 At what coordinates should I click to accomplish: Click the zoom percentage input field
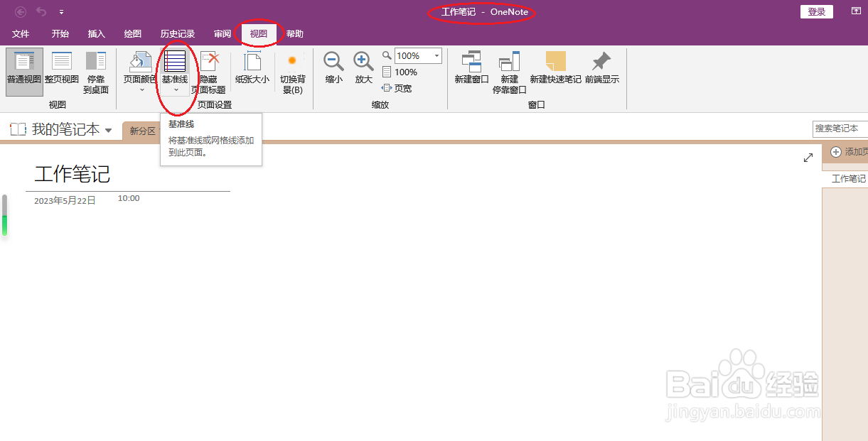[413, 55]
